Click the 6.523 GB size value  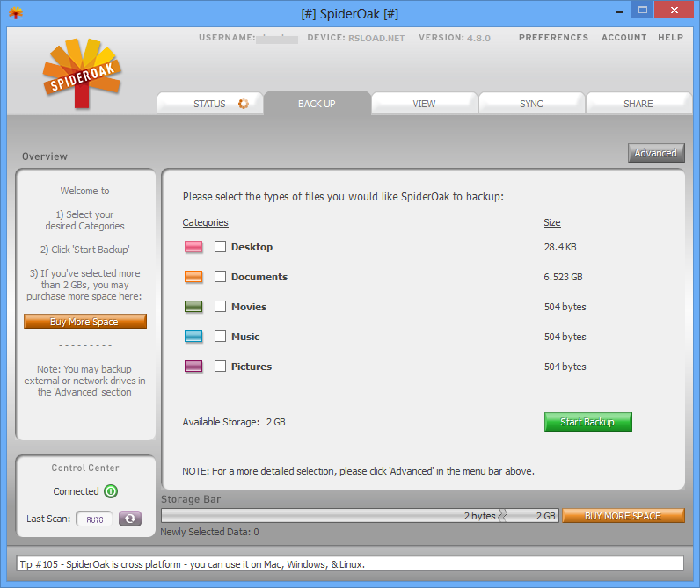(563, 277)
